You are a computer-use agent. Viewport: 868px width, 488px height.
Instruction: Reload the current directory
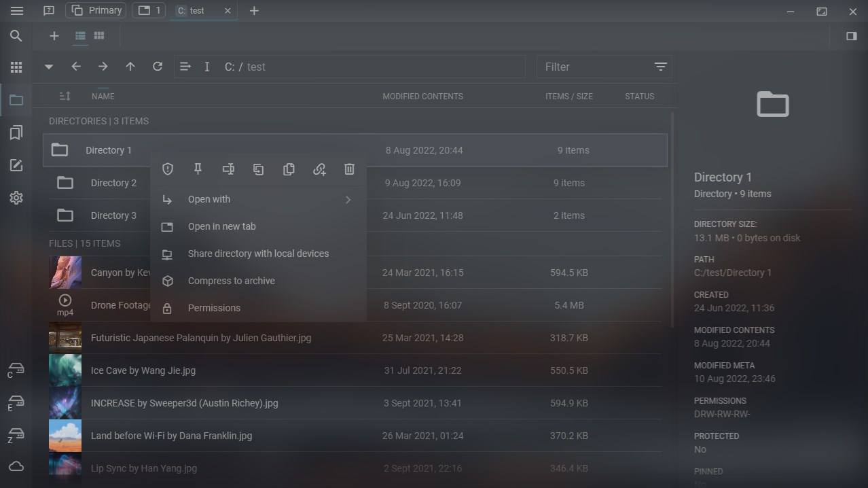tap(158, 67)
